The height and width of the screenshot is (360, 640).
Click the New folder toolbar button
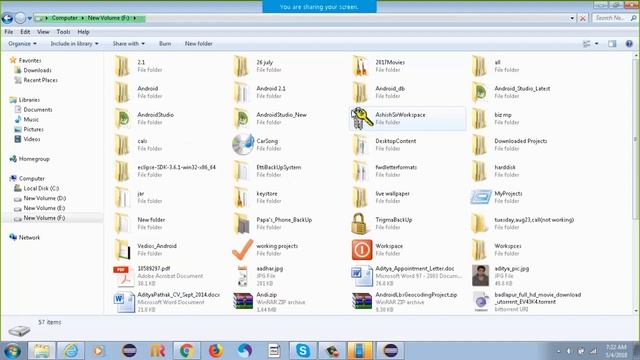pyautogui.click(x=198, y=44)
